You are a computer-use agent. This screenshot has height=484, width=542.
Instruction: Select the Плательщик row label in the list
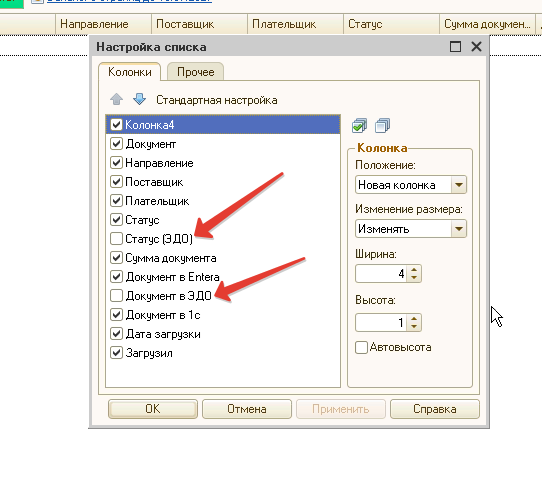pyautogui.click(x=157, y=201)
